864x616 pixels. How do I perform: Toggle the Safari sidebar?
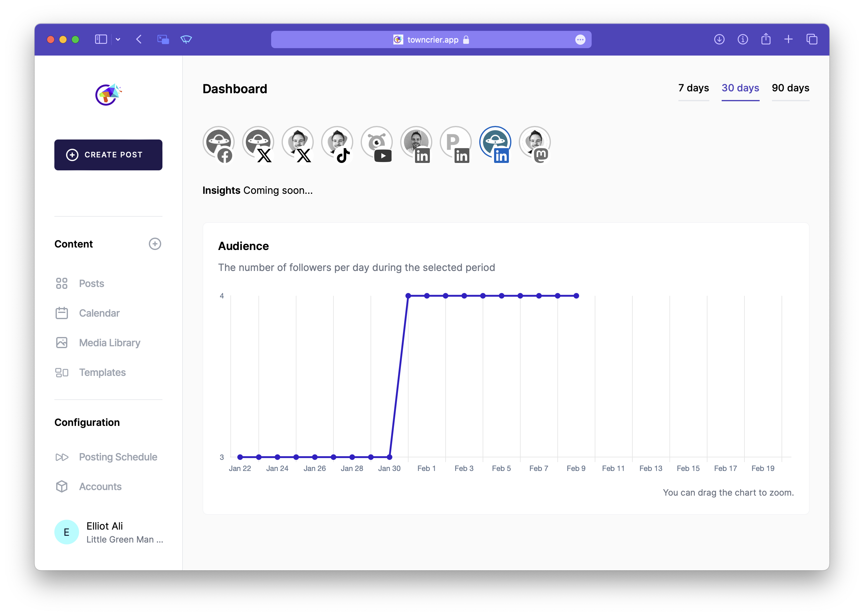pos(101,39)
